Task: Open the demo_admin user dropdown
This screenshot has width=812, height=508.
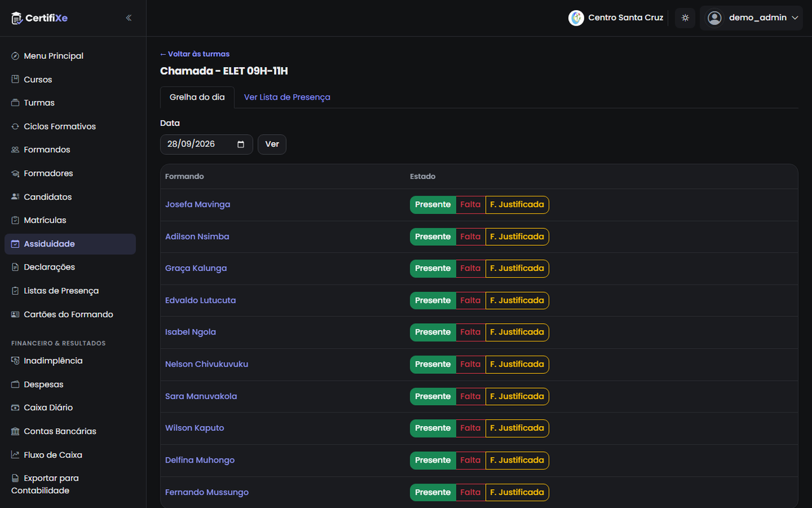Action: point(751,18)
